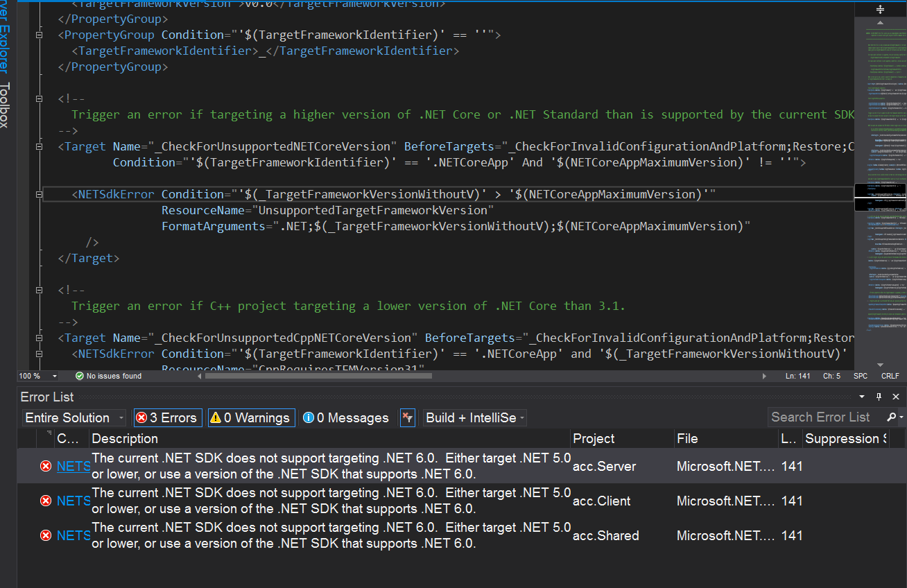
Task: Collapse the _CheckForUnsupportedNETCoreVersion Target fold marker
Action: (39, 146)
